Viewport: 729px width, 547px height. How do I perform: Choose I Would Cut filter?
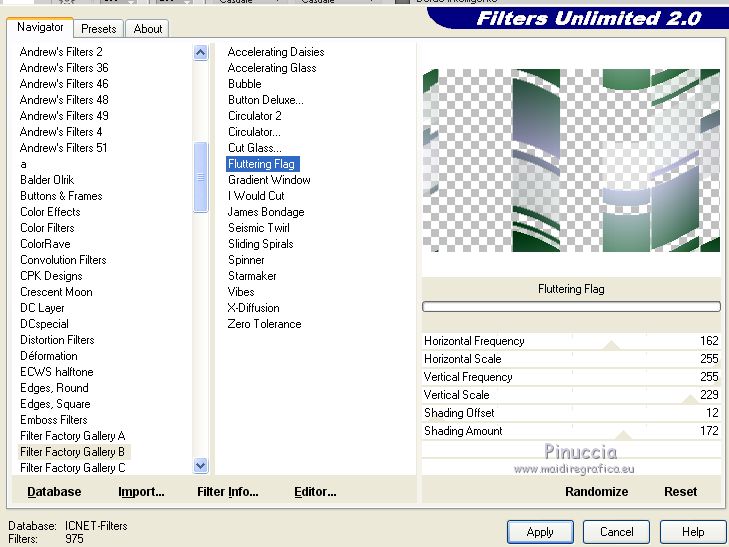[256, 196]
